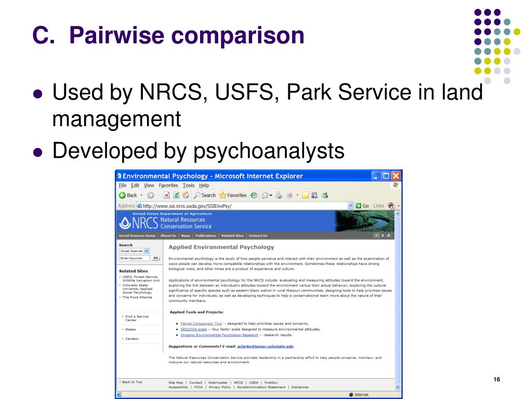The image size is (532, 399).
Task: Open The Food Alliance link
Action: pyautogui.click(x=137, y=297)
